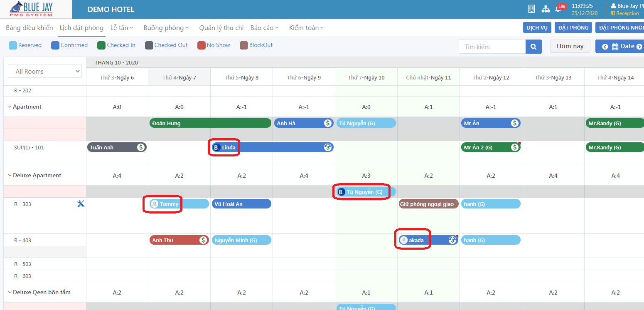Click dollar icon on Anh Hà booking
The image size is (644, 310).
point(328,123)
